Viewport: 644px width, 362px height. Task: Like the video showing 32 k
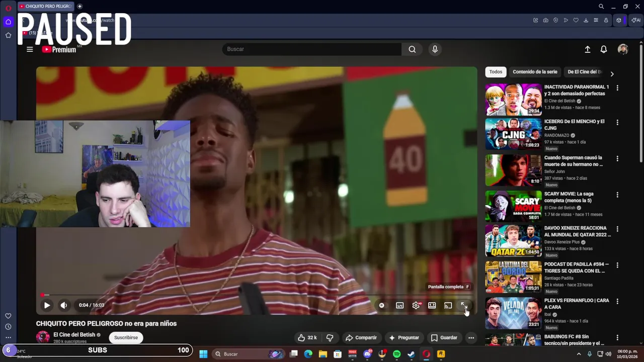307,338
